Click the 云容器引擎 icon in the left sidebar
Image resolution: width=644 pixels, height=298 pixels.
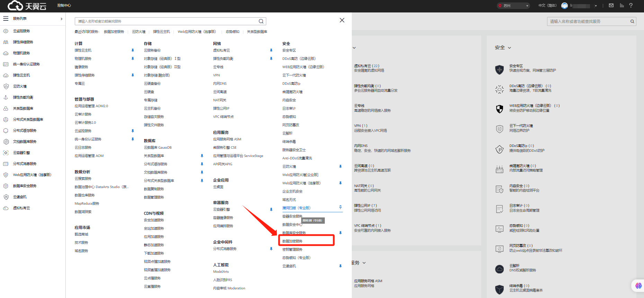[6, 153]
